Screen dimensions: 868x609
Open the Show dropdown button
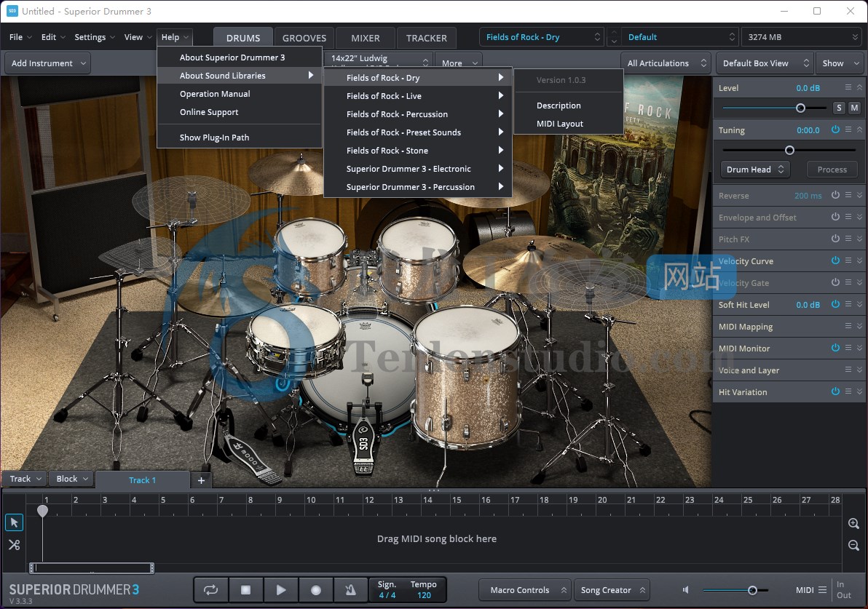(x=839, y=63)
